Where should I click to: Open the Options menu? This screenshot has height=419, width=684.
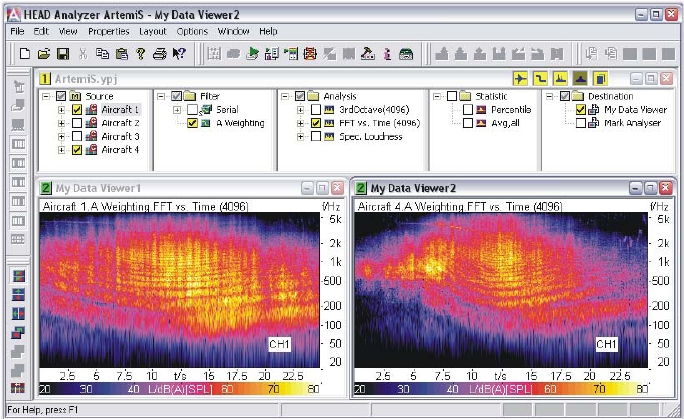[192, 31]
